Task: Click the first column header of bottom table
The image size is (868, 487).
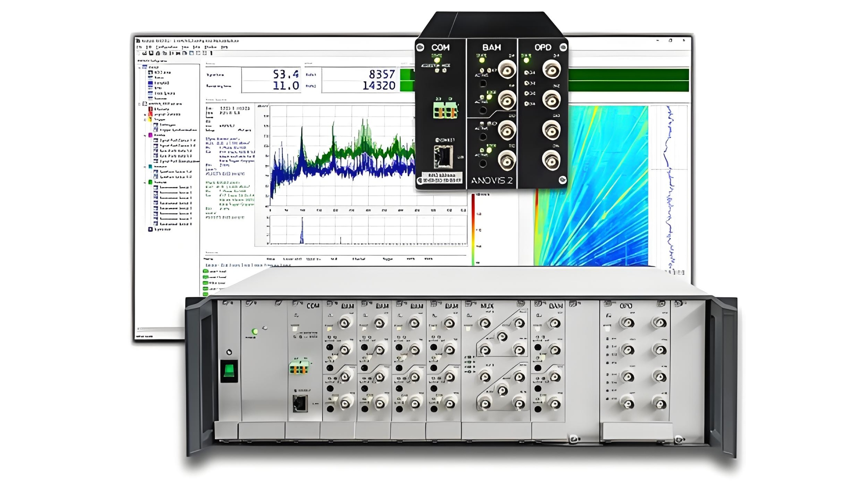Action: pyautogui.click(x=209, y=259)
